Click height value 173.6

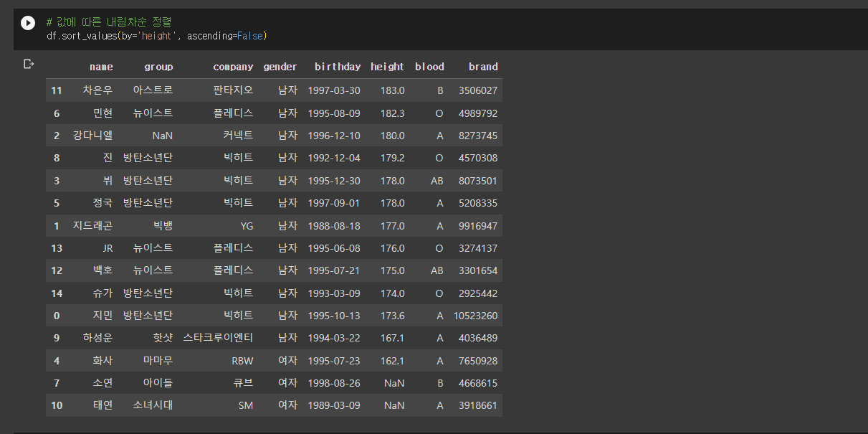[x=392, y=316]
